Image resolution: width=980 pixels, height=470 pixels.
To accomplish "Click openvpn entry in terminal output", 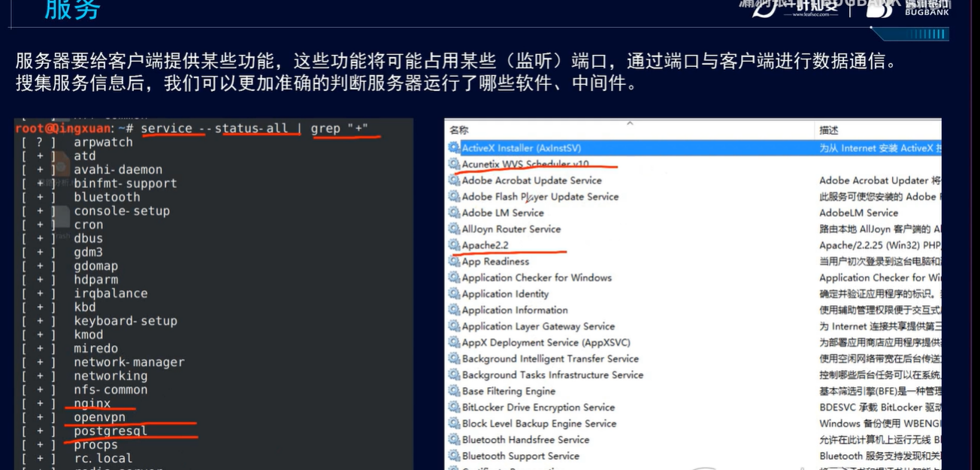I will coord(100,417).
